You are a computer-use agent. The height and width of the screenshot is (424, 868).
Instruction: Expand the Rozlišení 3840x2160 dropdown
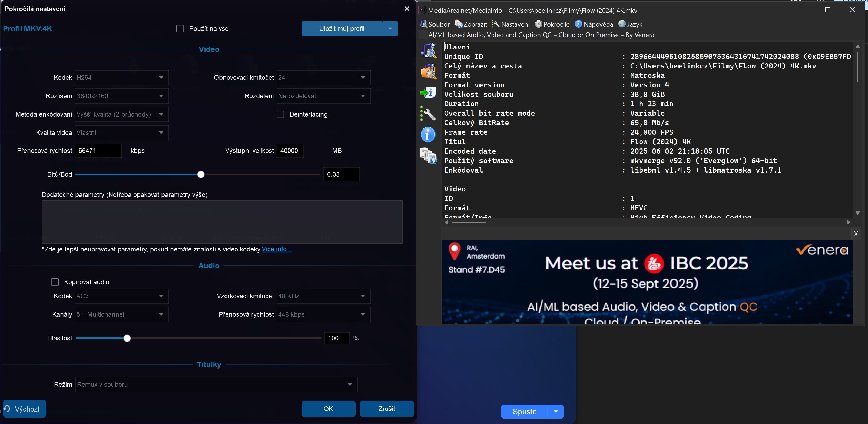pyautogui.click(x=122, y=96)
